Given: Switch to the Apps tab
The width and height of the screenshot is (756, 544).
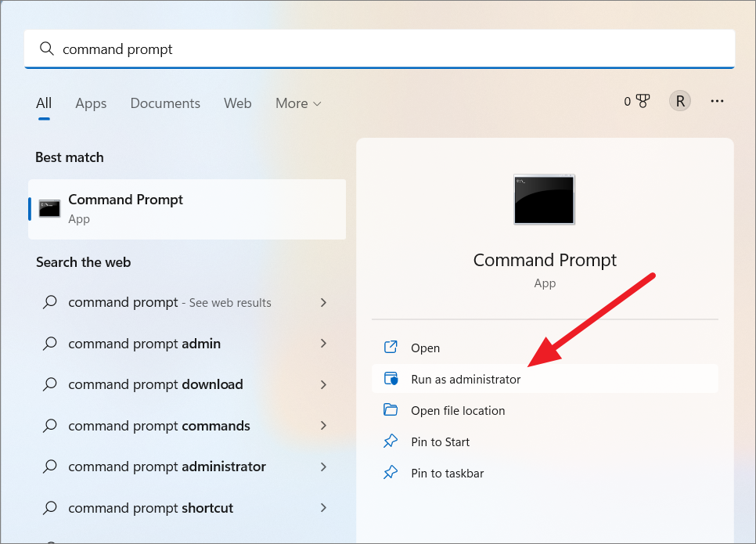Looking at the screenshot, I should [91, 103].
